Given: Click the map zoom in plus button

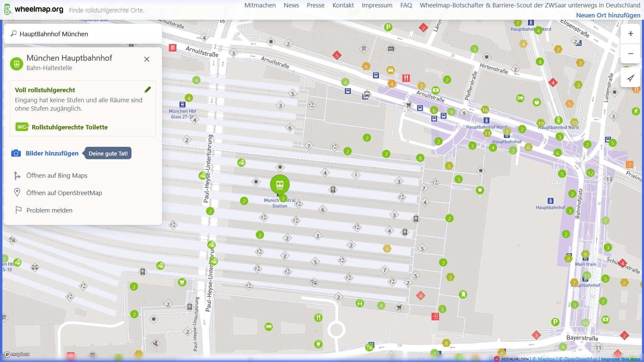Looking at the screenshot, I should point(631,34).
